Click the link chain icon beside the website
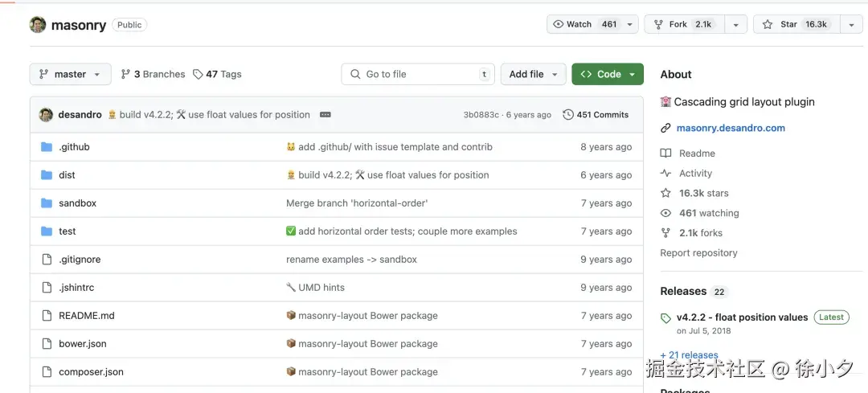This screenshot has height=393, width=868. [666, 129]
